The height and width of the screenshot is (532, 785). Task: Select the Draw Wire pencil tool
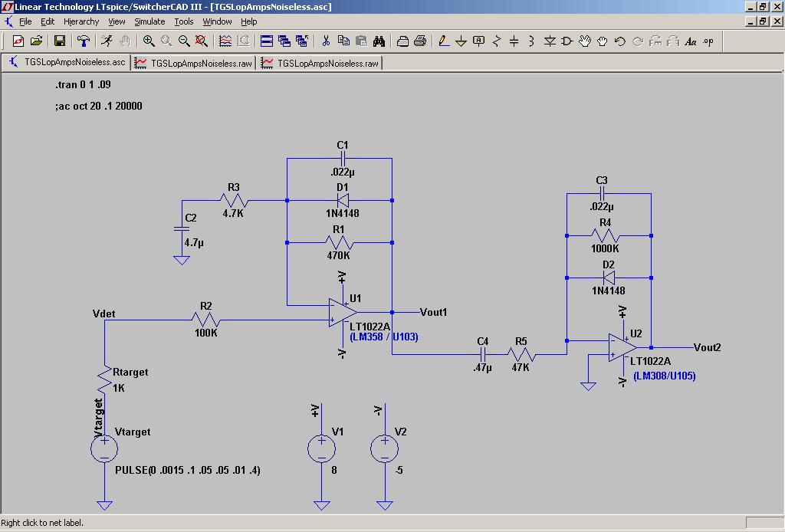(x=444, y=41)
